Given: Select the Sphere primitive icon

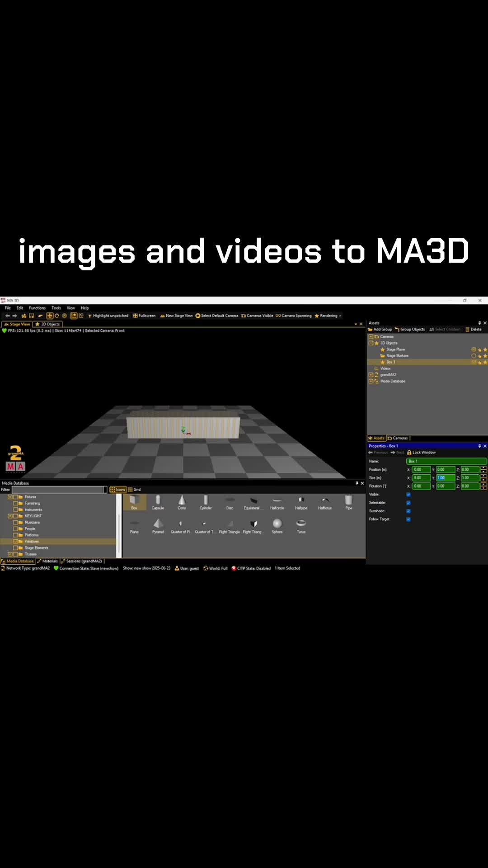Looking at the screenshot, I should coord(277,526).
